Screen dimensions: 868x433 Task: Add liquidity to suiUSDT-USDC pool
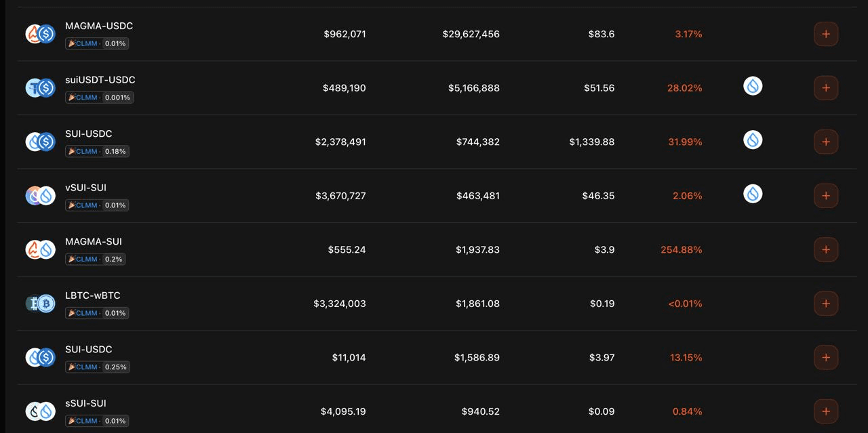click(x=825, y=88)
